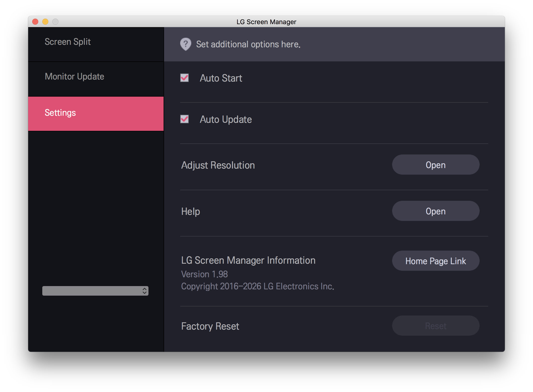533x392 pixels.
Task: Close the LG Screen Manager window
Action: pyautogui.click(x=35, y=22)
